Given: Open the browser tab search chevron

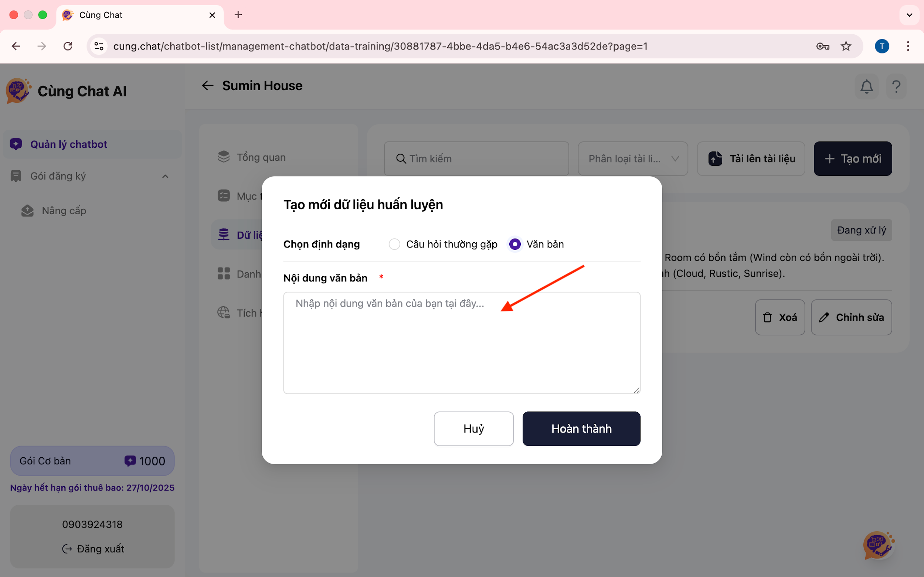Looking at the screenshot, I should (909, 15).
